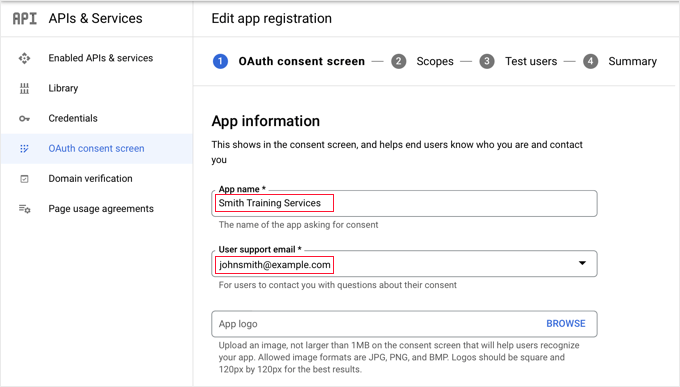Click the Library shelf icon

(24, 89)
